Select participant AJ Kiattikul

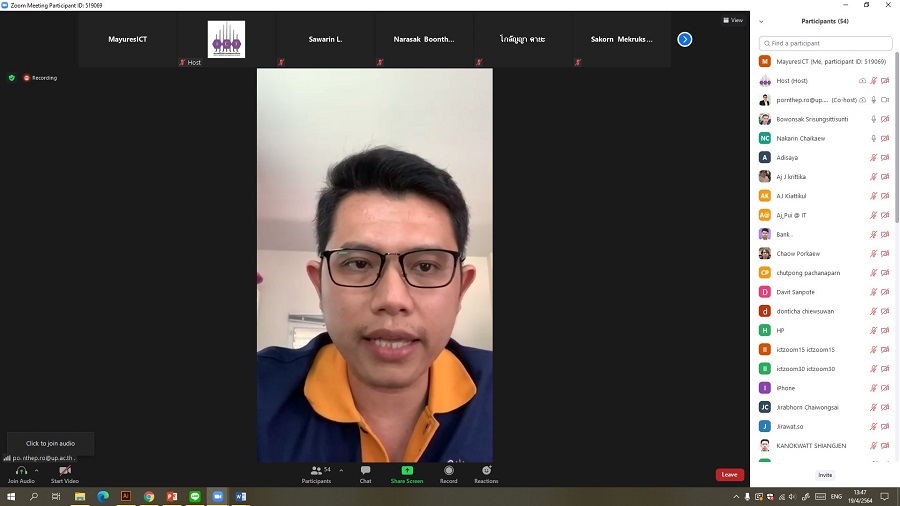coord(825,196)
